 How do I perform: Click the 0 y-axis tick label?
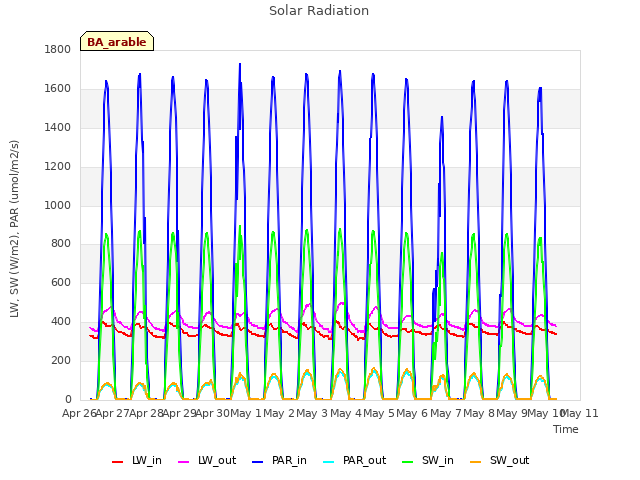click(x=68, y=399)
